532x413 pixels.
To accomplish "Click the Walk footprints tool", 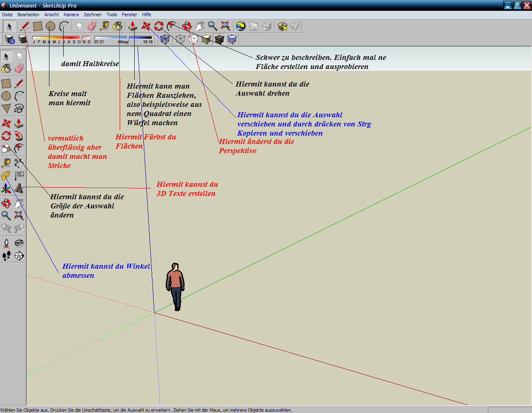I will (6, 256).
